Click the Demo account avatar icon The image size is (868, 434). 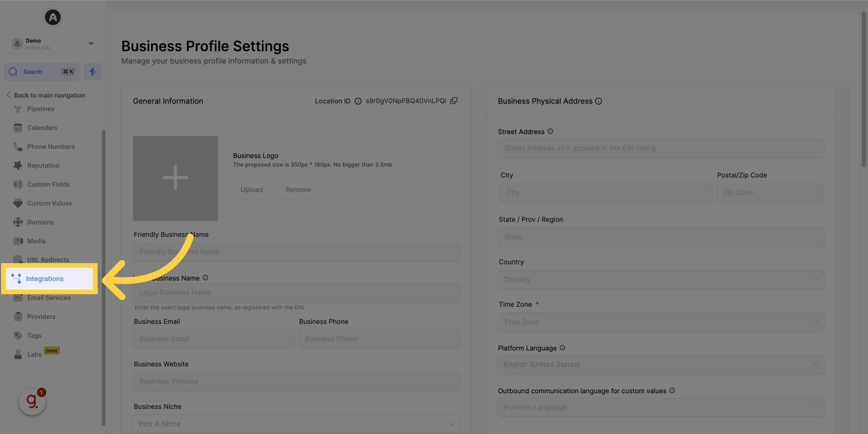click(17, 43)
